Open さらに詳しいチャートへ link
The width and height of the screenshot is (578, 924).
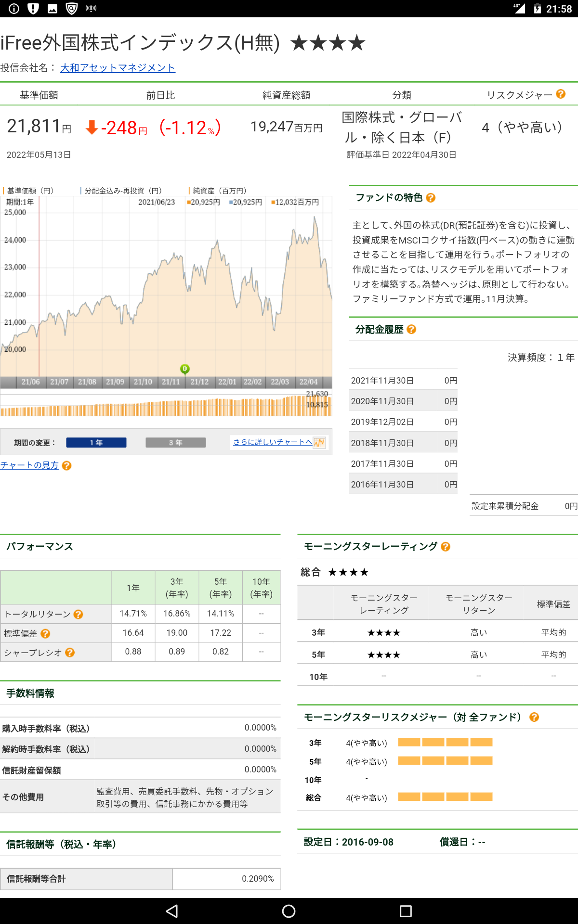[x=273, y=442]
